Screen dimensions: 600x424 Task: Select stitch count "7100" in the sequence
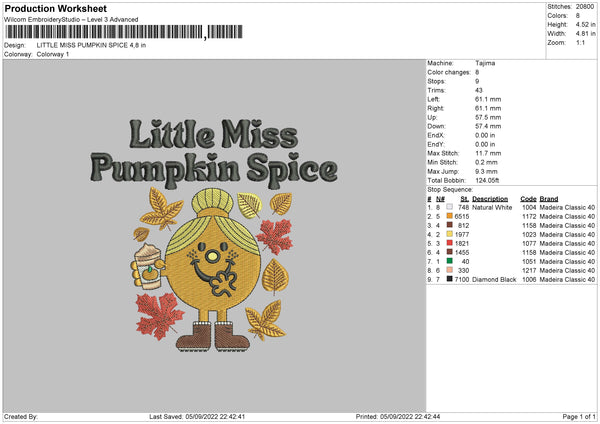click(462, 280)
